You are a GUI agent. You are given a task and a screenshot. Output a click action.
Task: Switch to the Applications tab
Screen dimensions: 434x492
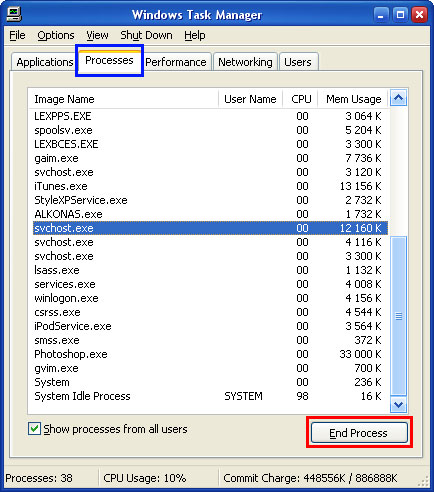coord(44,62)
